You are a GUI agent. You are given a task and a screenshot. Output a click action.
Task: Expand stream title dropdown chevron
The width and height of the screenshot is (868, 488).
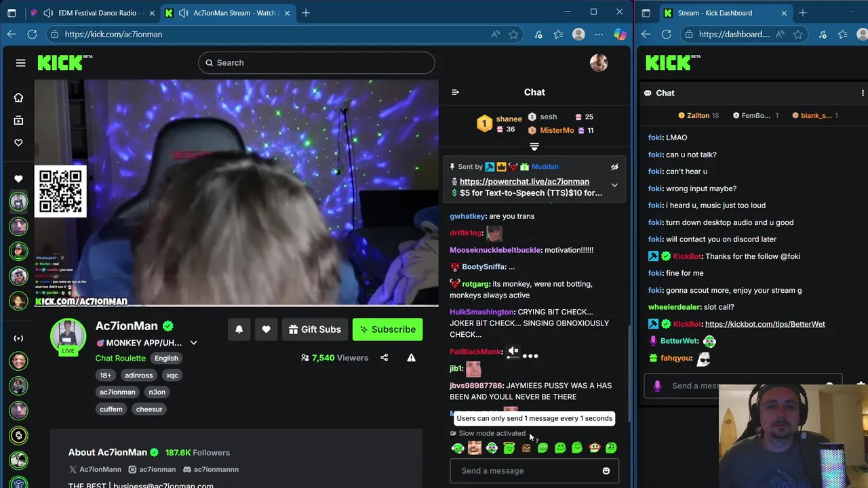click(x=193, y=343)
